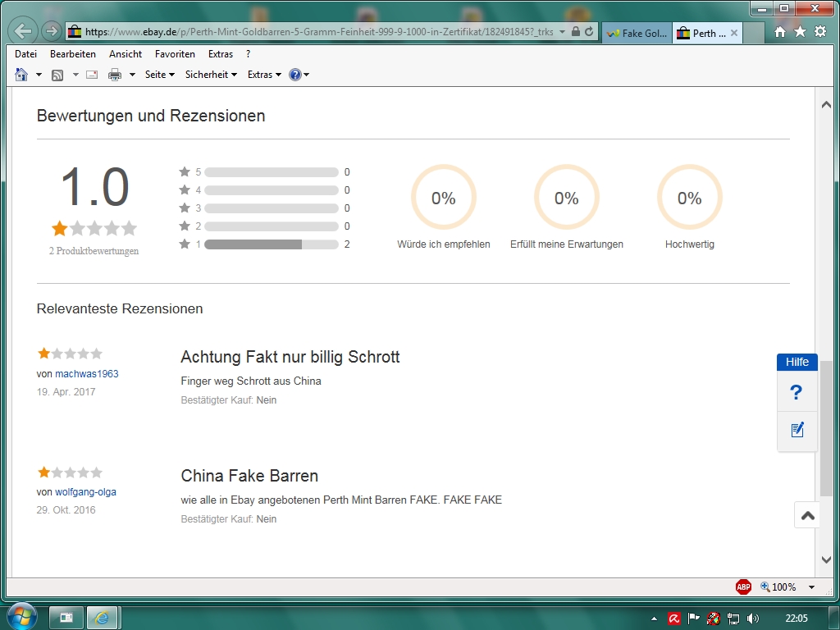Click the Relevanteste Rezensionen heading

(x=120, y=308)
